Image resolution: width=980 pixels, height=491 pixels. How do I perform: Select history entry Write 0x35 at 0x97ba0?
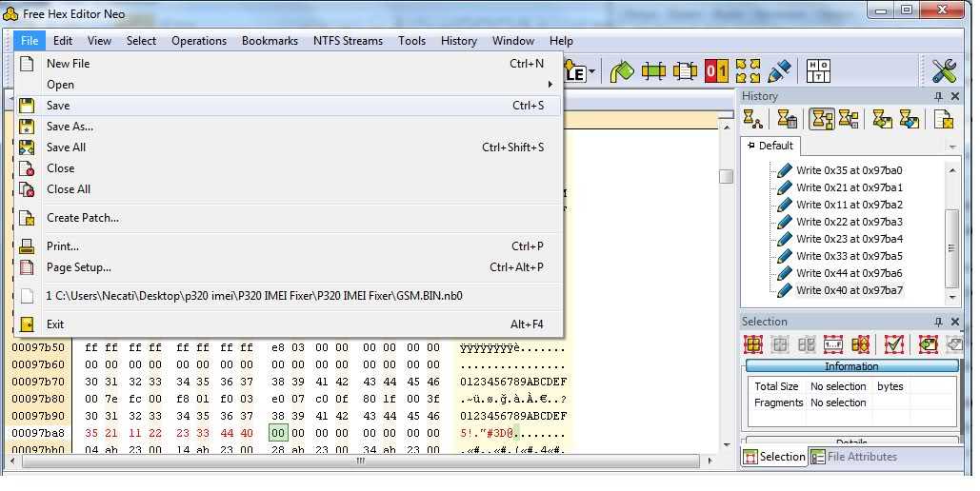pyautogui.click(x=850, y=170)
